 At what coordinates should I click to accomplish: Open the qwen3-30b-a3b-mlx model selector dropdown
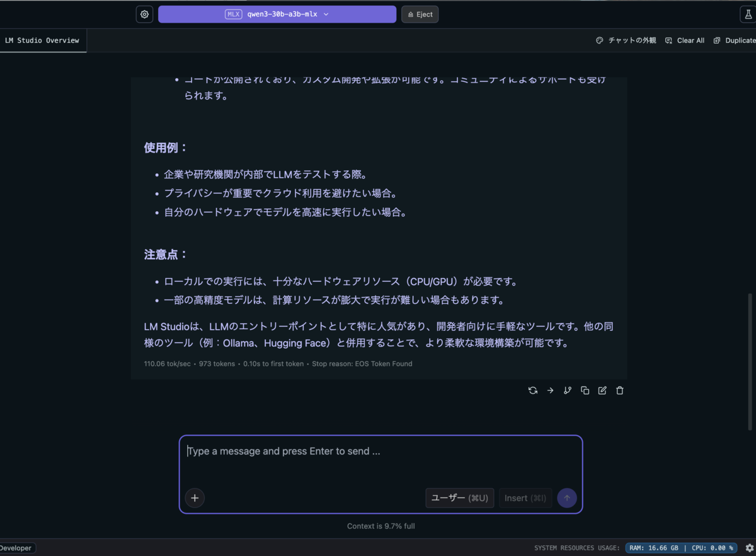(x=277, y=14)
